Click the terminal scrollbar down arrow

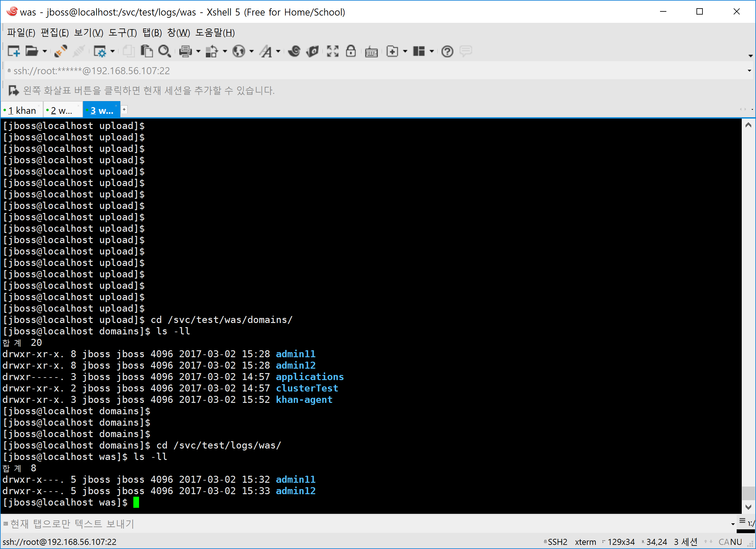[748, 507]
